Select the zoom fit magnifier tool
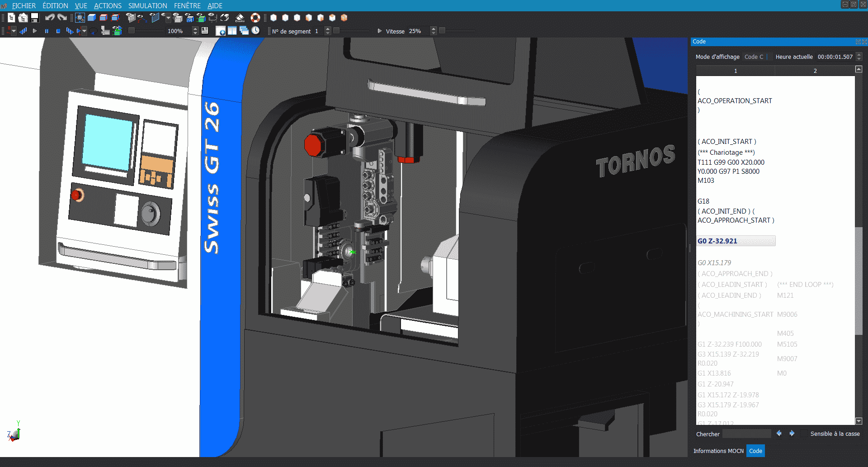The width and height of the screenshot is (868, 467). 80,18
